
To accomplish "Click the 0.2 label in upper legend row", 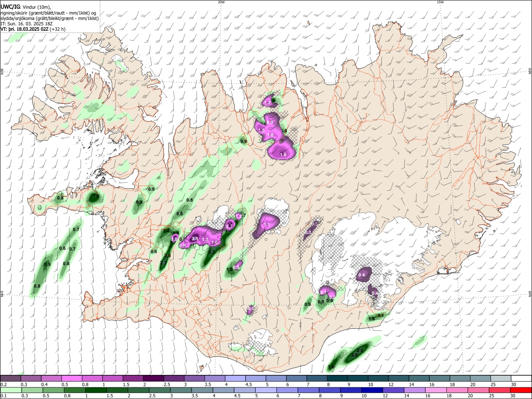I will click(x=4, y=384).
